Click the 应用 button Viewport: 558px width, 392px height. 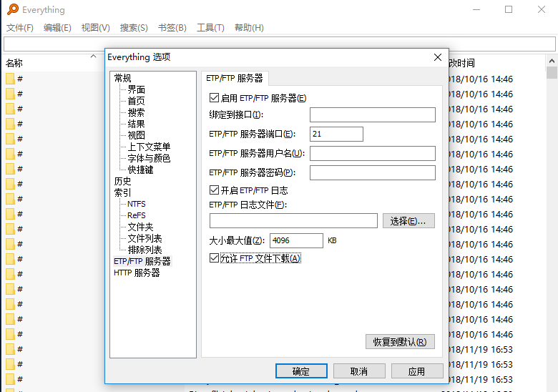(417, 371)
